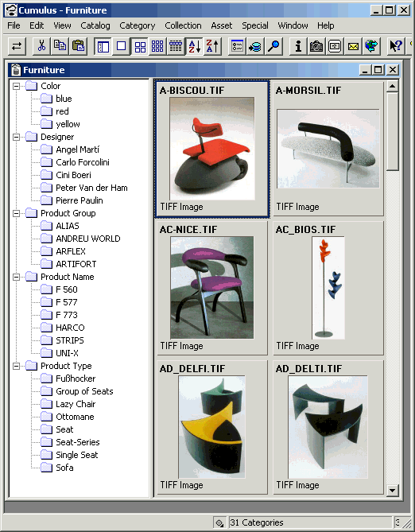Open the Asset menu

(222, 25)
